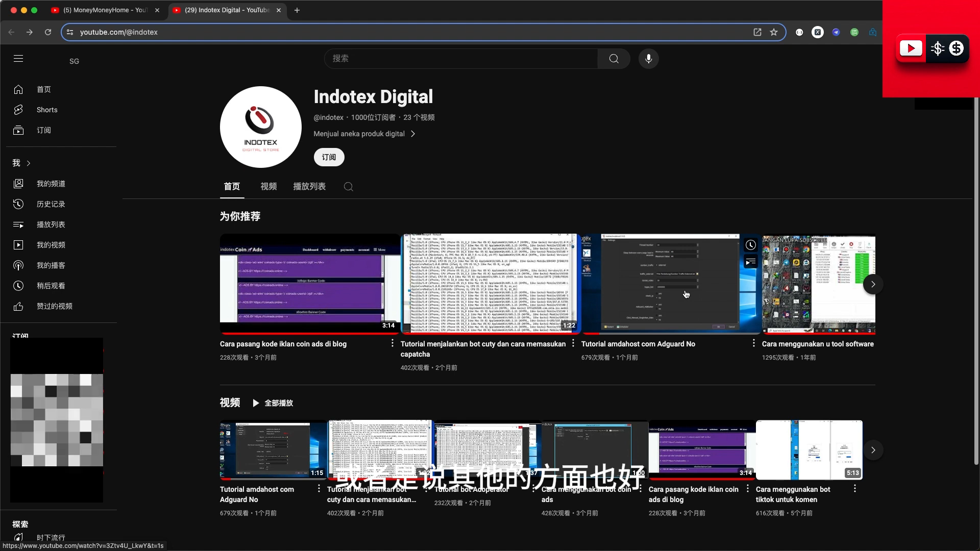Screen dimensions: 980x551
Task: Switch to the 播放列表 tab
Action: click(x=309, y=187)
